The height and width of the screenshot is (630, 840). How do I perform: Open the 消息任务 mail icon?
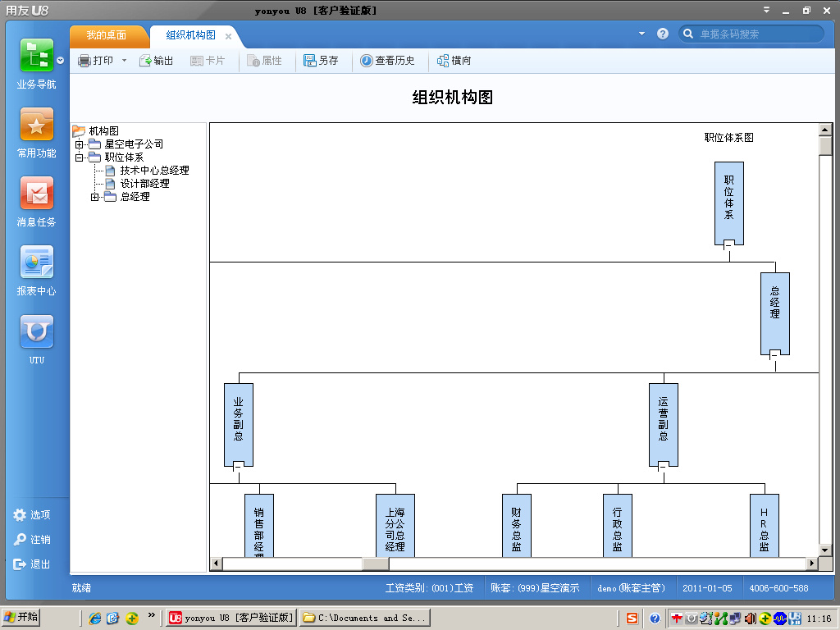pyautogui.click(x=36, y=193)
